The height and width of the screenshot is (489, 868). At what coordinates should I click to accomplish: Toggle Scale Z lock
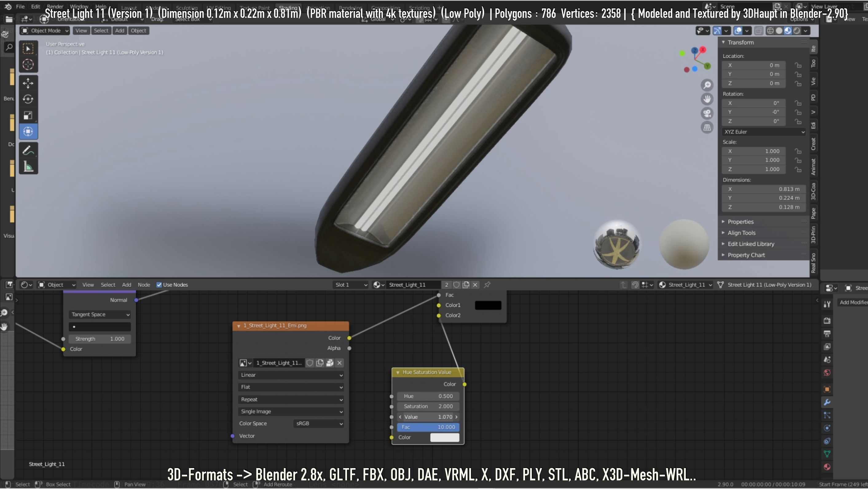(x=798, y=169)
